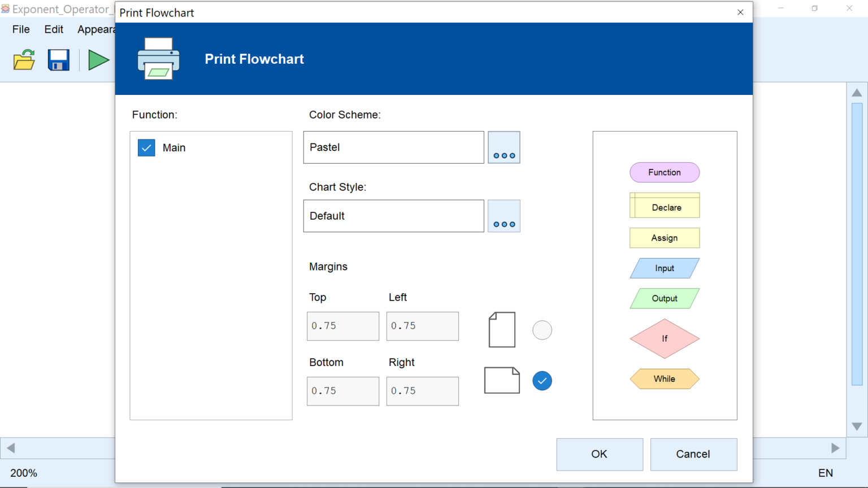Click the portrait page orientation icon

501,329
